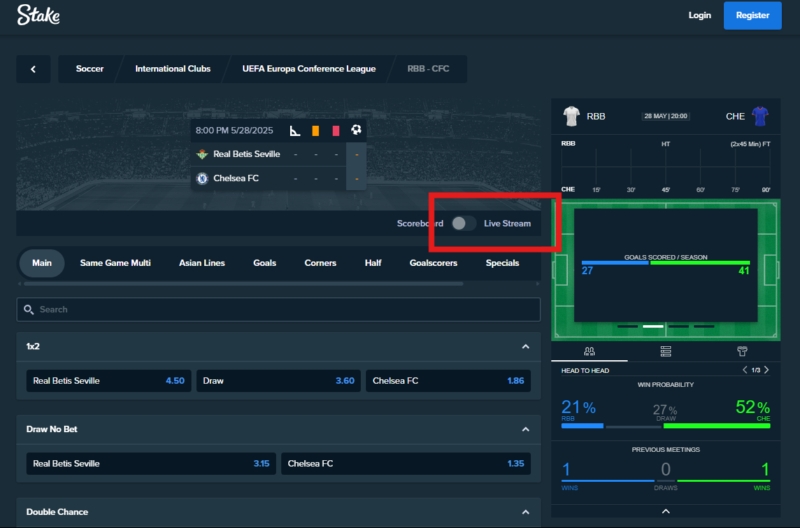Open the International Clubs breadcrumb
Viewport: 800px width, 528px height.
click(173, 69)
